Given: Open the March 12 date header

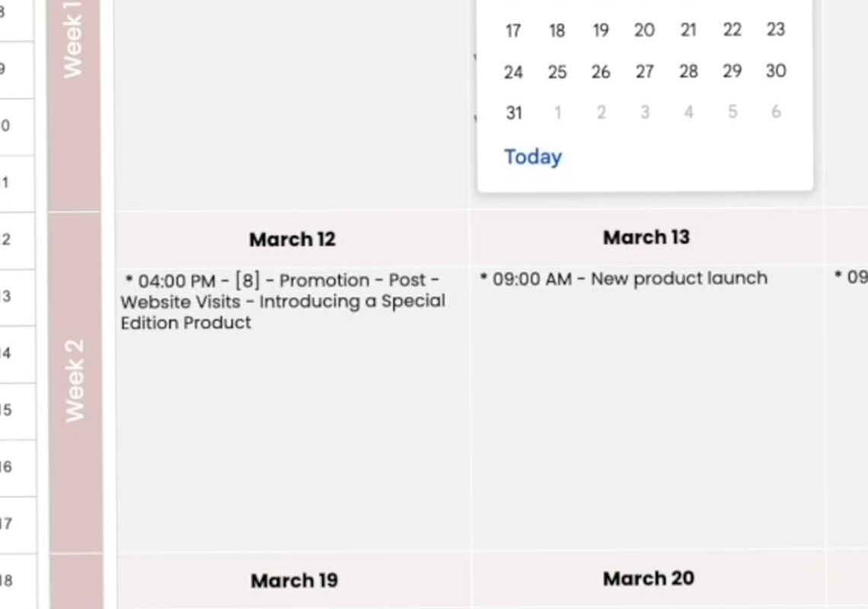Looking at the screenshot, I should [x=292, y=239].
